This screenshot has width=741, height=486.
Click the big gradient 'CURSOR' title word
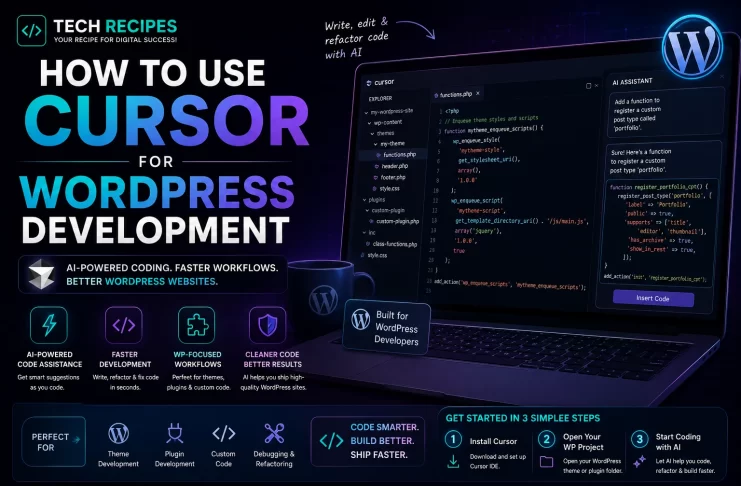coord(166,121)
